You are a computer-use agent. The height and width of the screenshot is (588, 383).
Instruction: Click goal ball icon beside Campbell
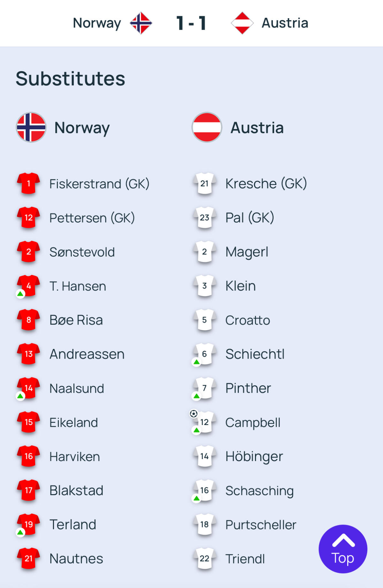pos(193,414)
